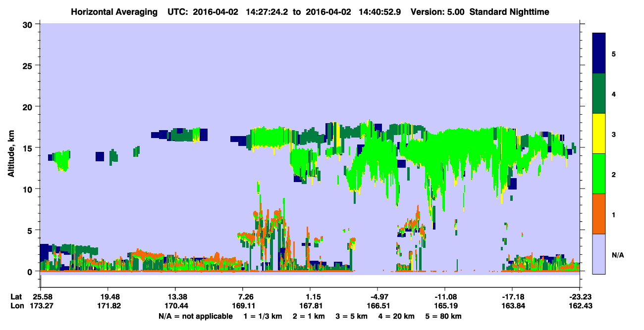The image size is (644, 330).
Task: Click the '1 = 1/3 km' legend entry
Action: pyautogui.click(x=263, y=316)
